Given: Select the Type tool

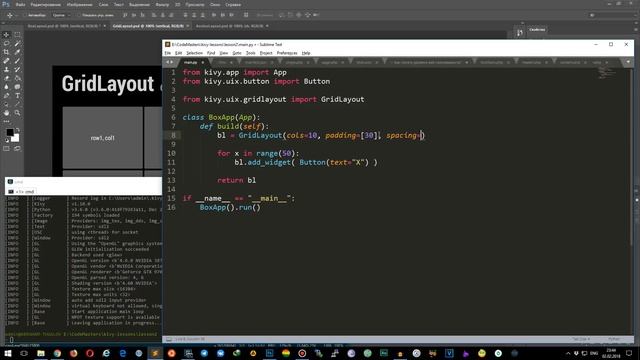Looking at the screenshot, I should [17, 96].
